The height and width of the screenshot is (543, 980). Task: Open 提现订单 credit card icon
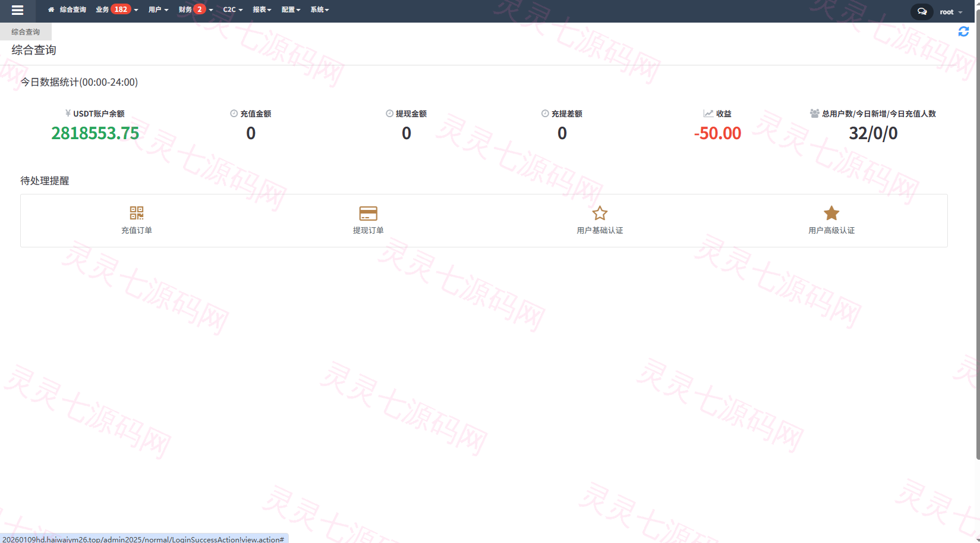pos(368,213)
